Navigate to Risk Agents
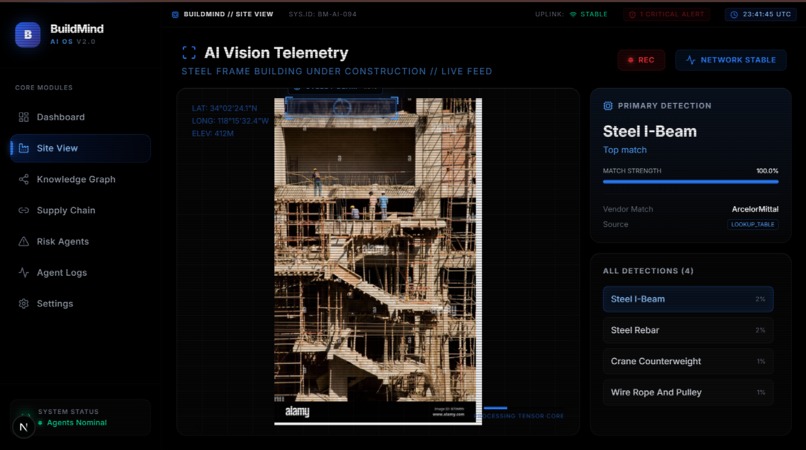806x450 pixels. tap(80, 241)
